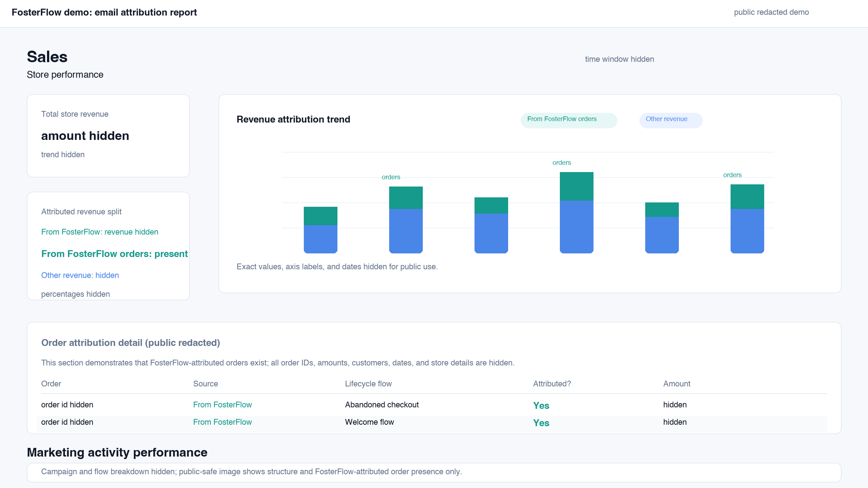
Task: Click the 'Revenue attribution trend' title
Action: (293, 120)
